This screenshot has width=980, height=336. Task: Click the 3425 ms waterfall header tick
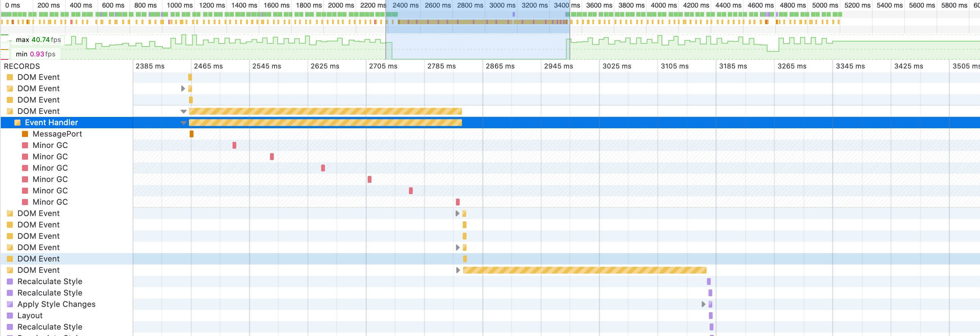tap(908, 66)
